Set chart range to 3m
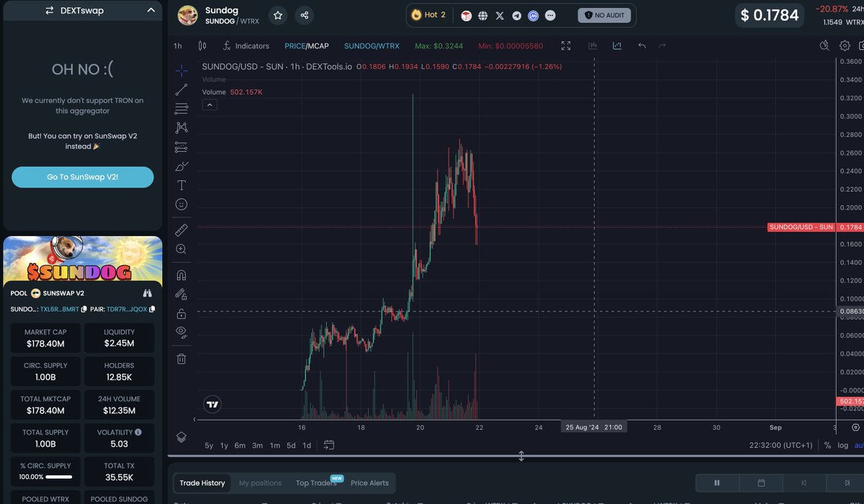The height and width of the screenshot is (504, 864). pos(257,445)
